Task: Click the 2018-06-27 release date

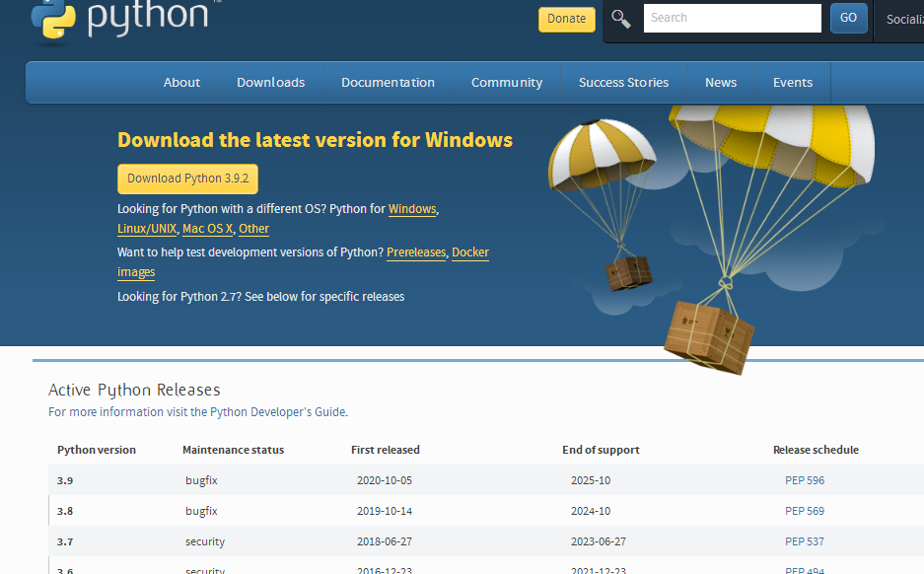Action: point(385,541)
